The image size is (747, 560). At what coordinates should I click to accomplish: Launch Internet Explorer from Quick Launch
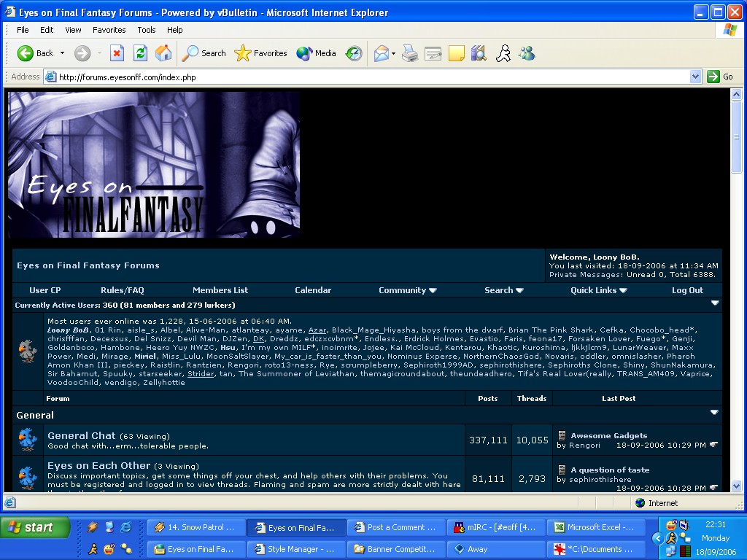coord(125,527)
